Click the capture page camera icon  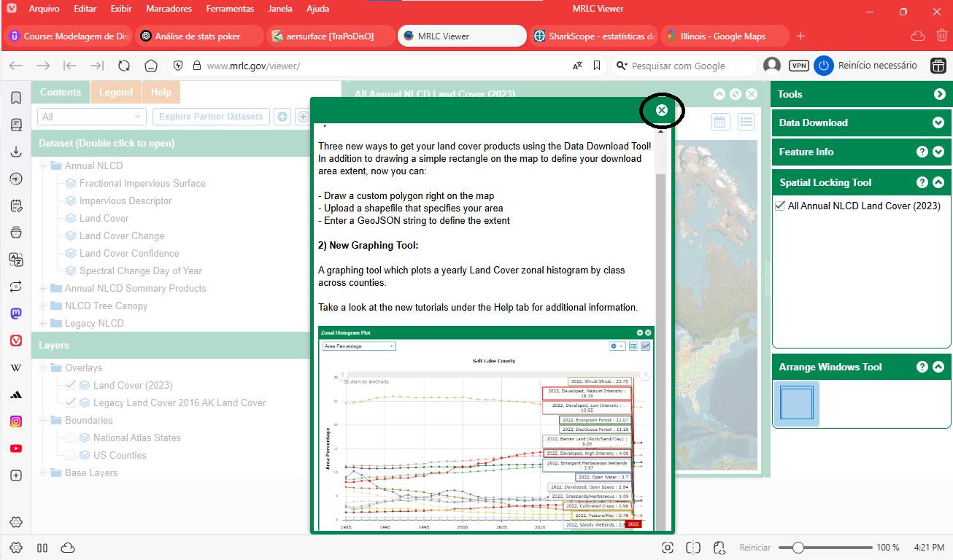[x=667, y=548]
